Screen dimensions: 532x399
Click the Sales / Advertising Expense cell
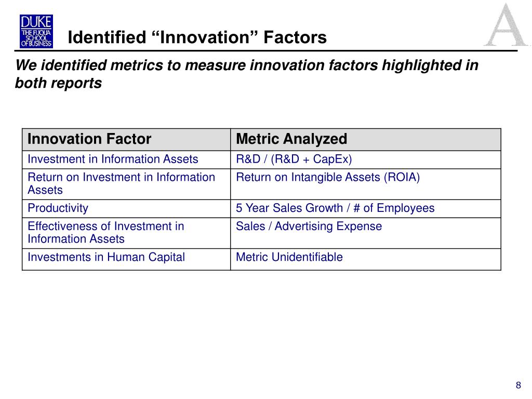click(x=366, y=233)
